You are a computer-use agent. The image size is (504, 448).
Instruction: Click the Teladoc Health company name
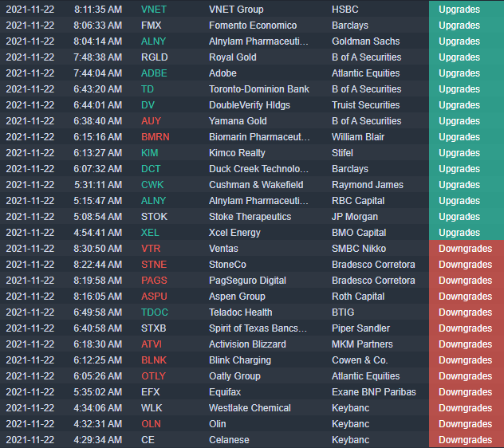pos(240,312)
